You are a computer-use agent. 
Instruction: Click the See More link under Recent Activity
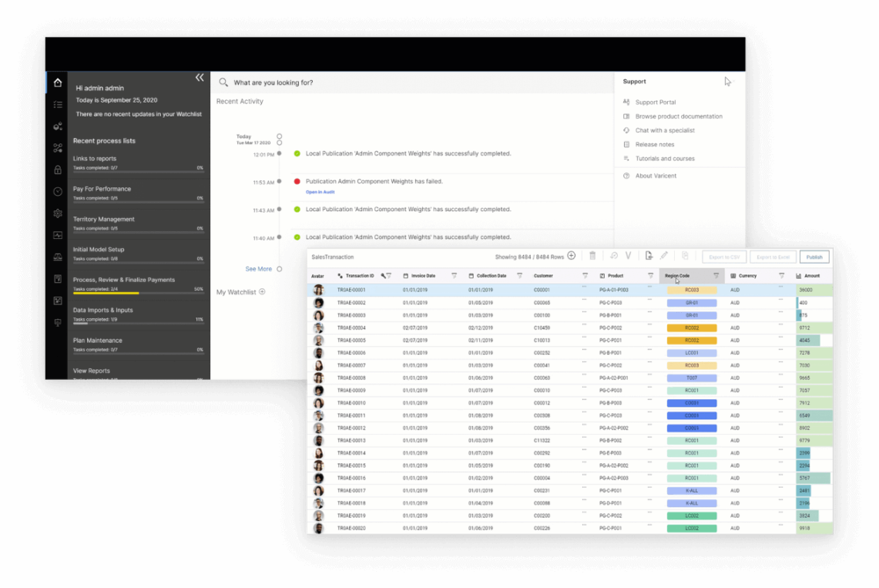pyautogui.click(x=258, y=269)
